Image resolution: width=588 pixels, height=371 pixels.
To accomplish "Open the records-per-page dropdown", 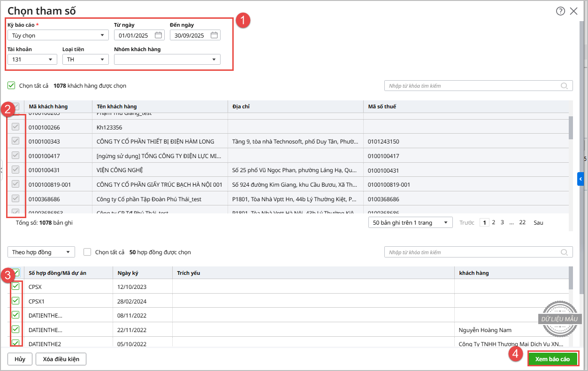I will [x=411, y=223].
